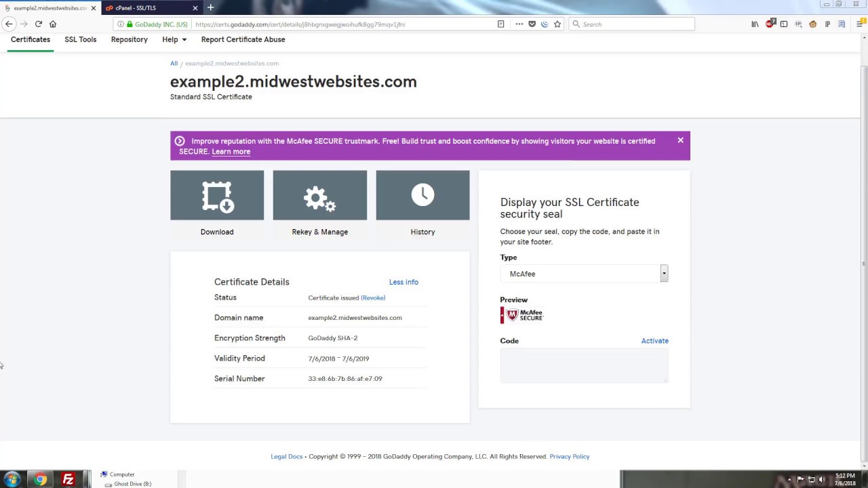The image size is (868, 488).
Task: Open the Legal Docs footer link
Action: coord(287,456)
